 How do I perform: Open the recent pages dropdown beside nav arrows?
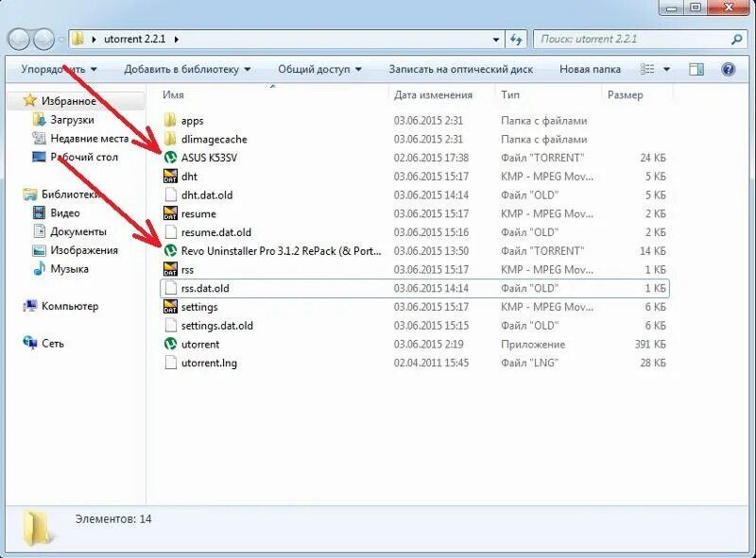[61, 40]
